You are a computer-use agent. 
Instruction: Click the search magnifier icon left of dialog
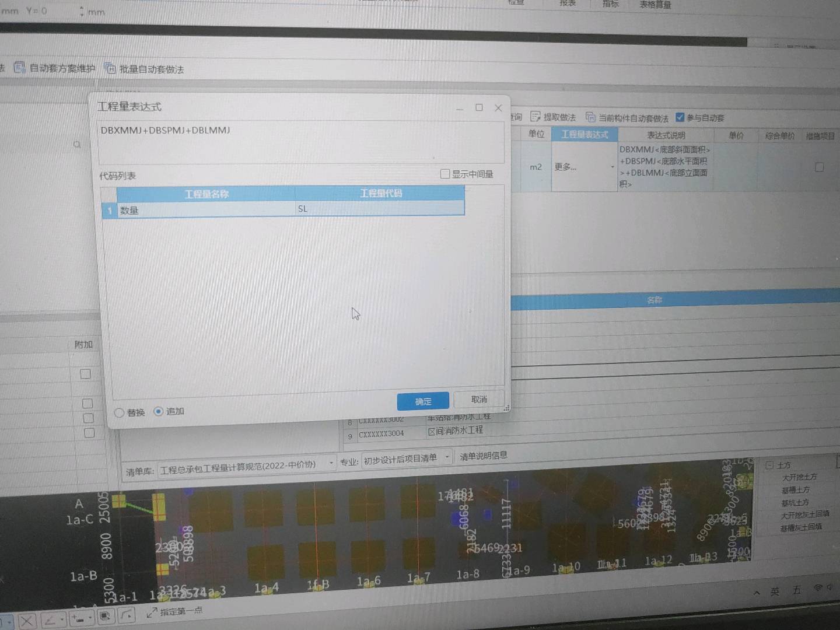coord(77,144)
